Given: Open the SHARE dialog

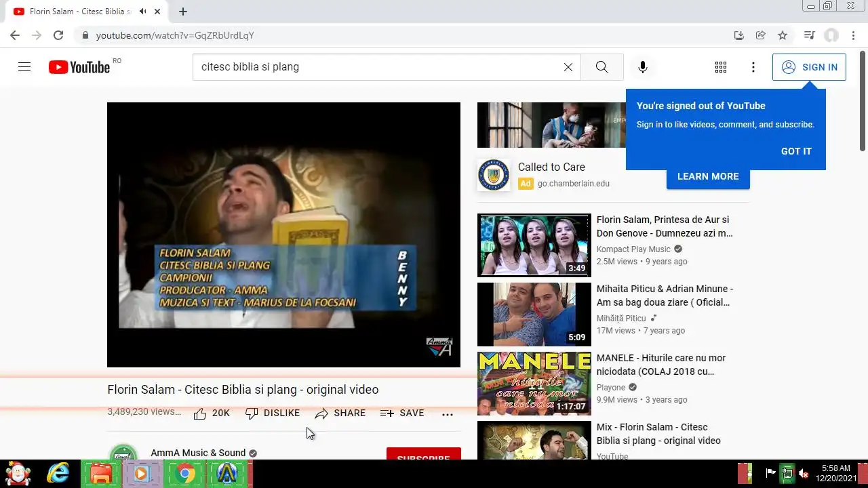Looking at the screenshot, I should click(x=340, y=413).
